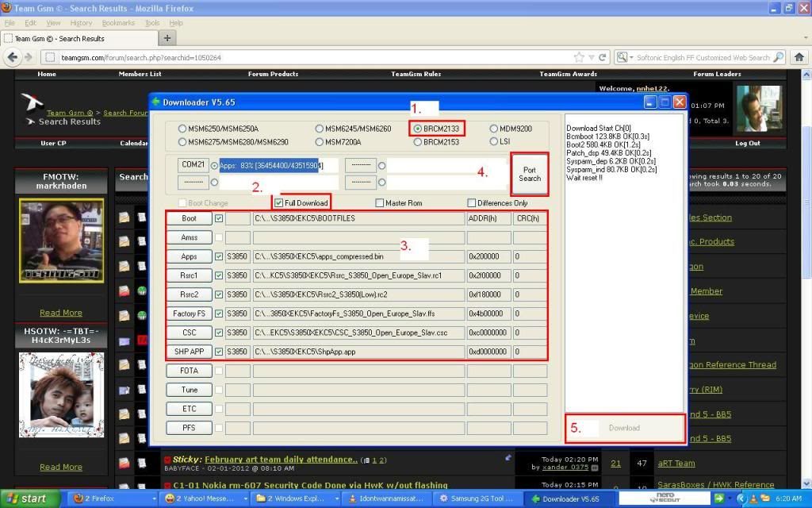Switch to the Samsung 2G Tool taskbar item
The image size is (812, 508).
pyautogui.click(x=480, y=498)
